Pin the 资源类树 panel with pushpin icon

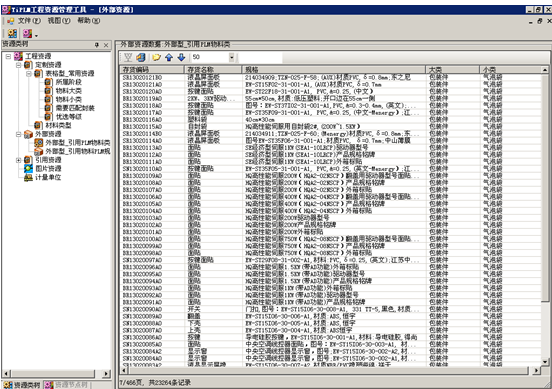coord(97,45)
